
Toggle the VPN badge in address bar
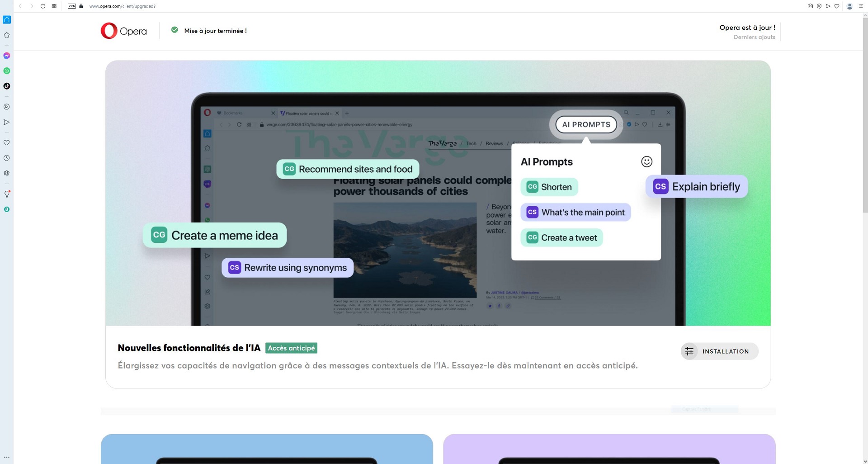tap(72, 6)
